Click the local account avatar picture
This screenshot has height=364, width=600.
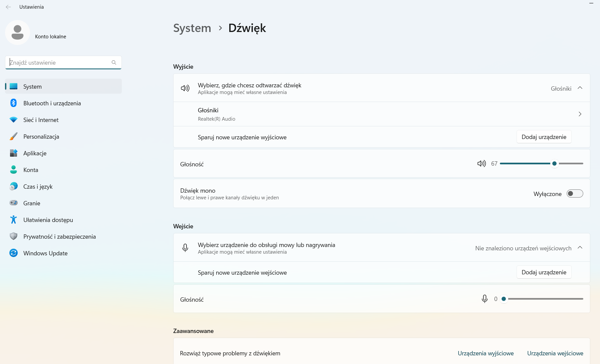[17, 33]
